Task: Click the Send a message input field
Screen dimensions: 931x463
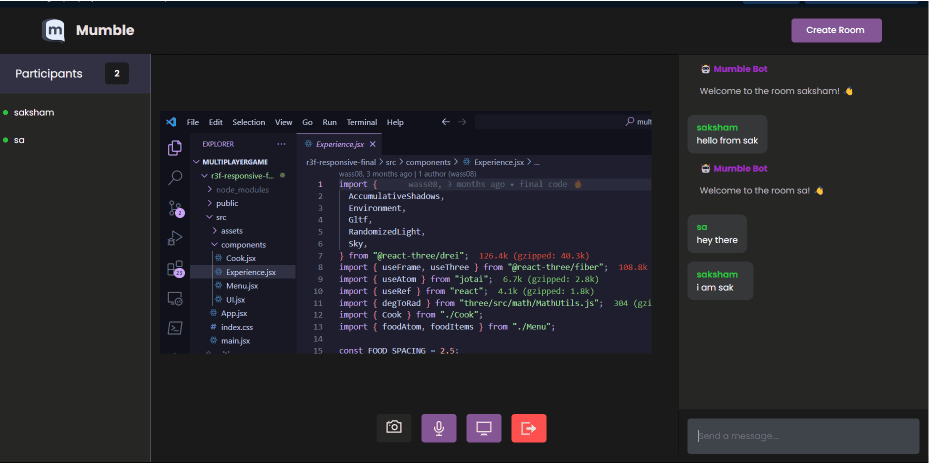Action: 803,436
